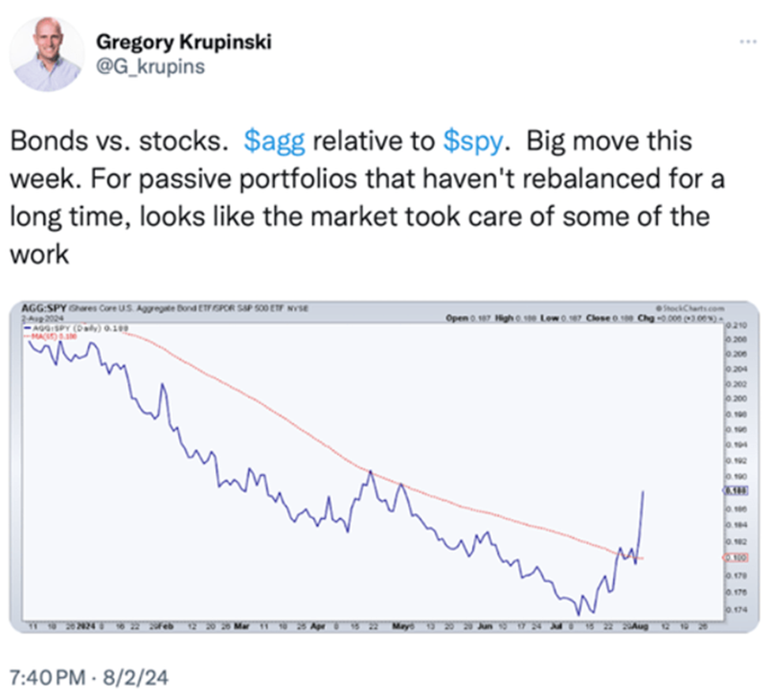The height and width of the screenshot is (700, 771).
Task: Click the 2-Aug-2024 date label
Action: pos(42,319)
